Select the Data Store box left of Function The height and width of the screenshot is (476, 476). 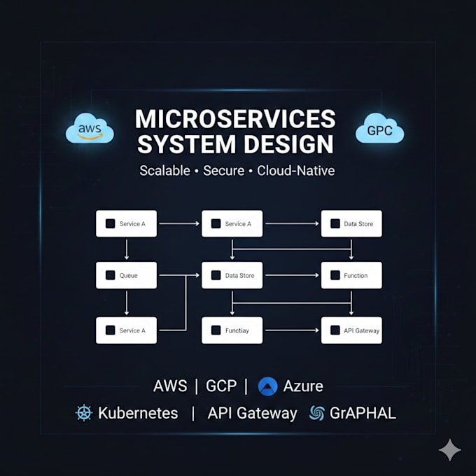(x=232, y=275)
